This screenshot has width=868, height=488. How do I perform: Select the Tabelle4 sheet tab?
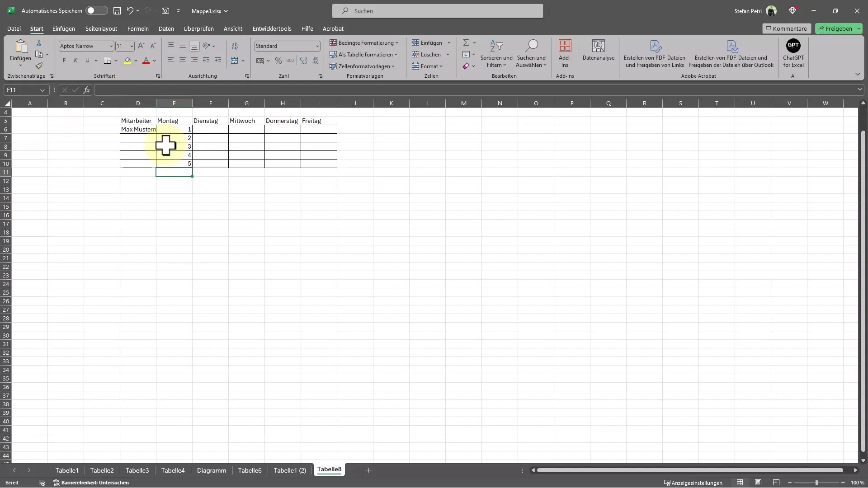(x=172, y=469)
